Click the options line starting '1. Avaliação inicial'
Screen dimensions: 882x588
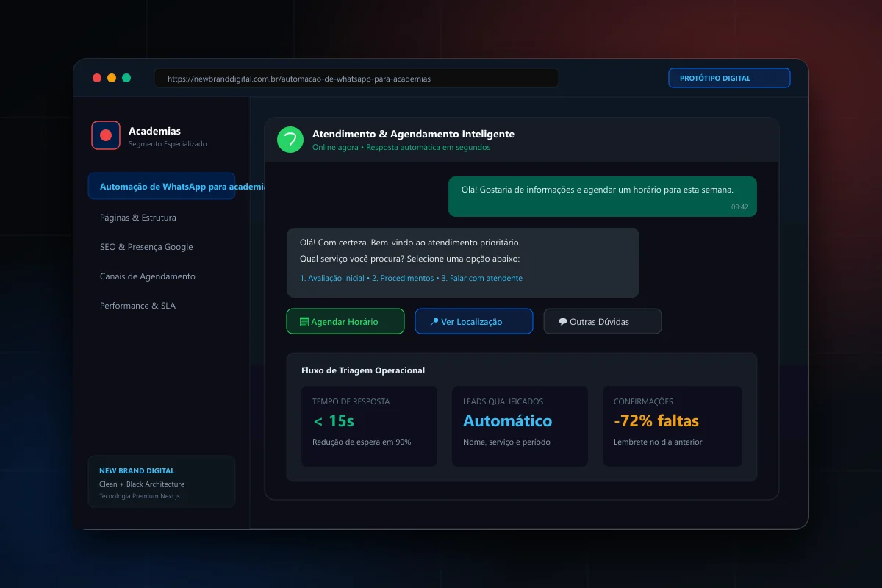412,278
